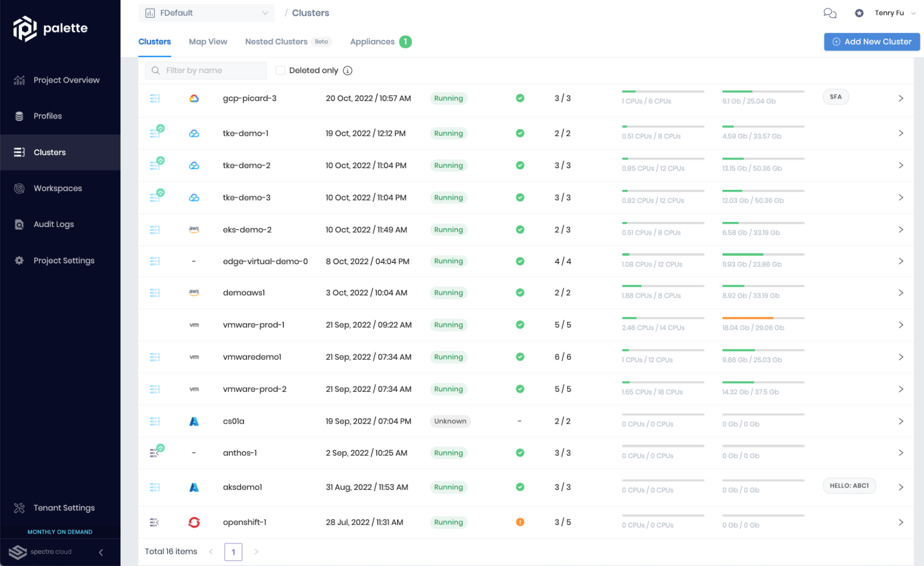Enable the Deleted only checkbox
The image size is (924, 566).
click(x=280, y=70)
